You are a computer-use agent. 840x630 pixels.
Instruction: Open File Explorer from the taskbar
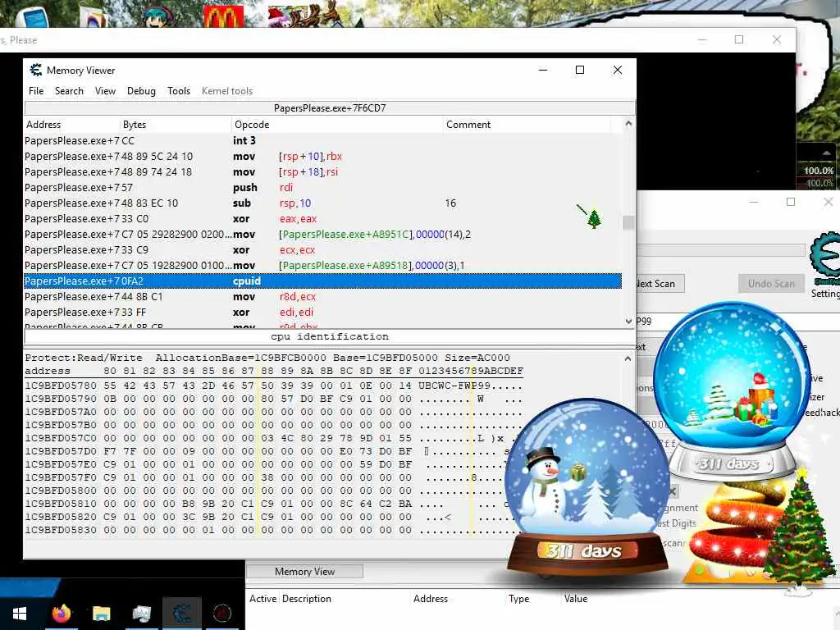click(x=101, y=614)
